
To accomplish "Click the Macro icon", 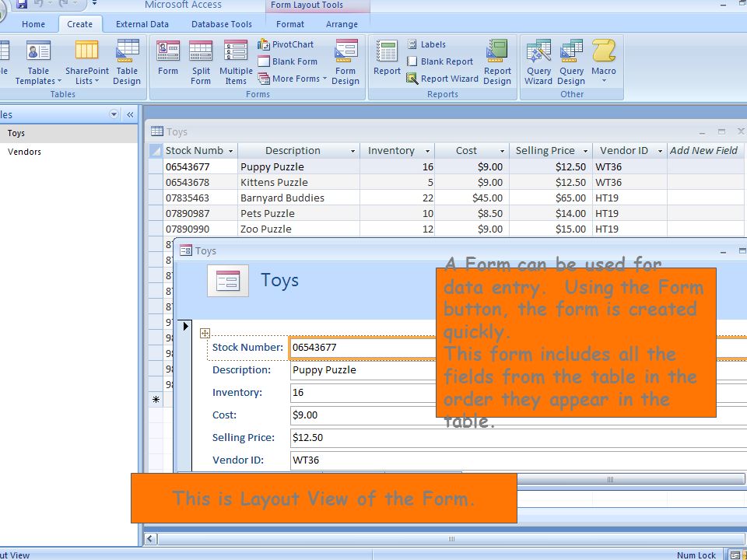I will (x=604, y=58).
